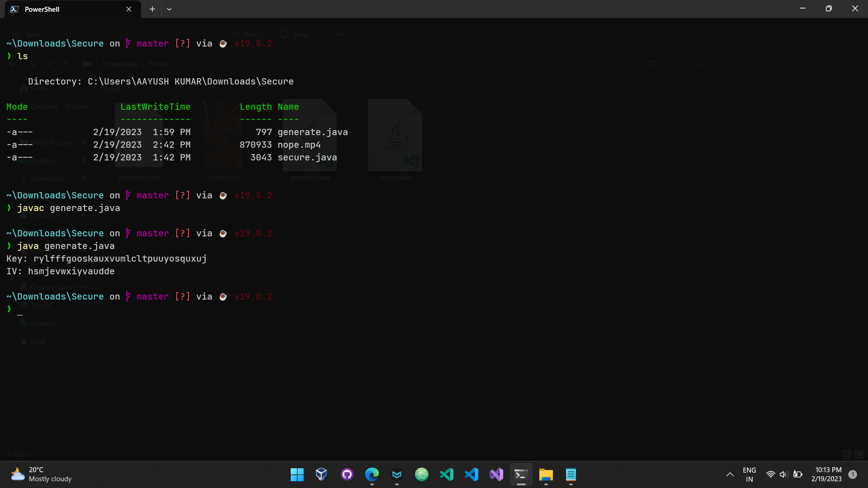Launch the Atom editor from the taskbar
Screen dimensions: 868x488
pos(422,474)
